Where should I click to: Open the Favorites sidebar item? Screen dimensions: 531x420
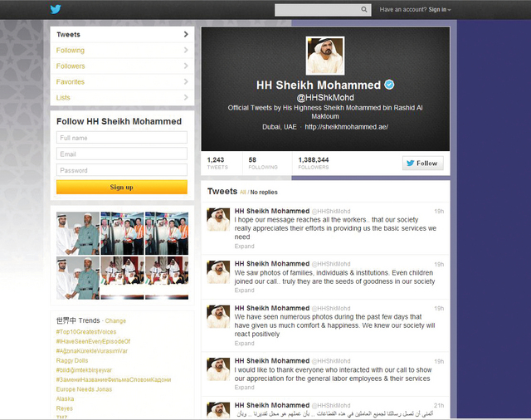click(x=122, y=81)
